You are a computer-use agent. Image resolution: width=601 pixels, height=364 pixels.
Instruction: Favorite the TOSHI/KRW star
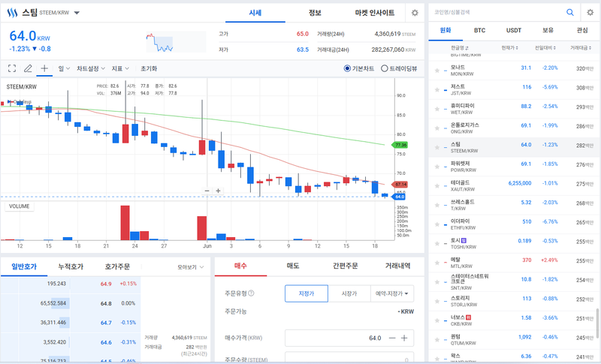437,243
